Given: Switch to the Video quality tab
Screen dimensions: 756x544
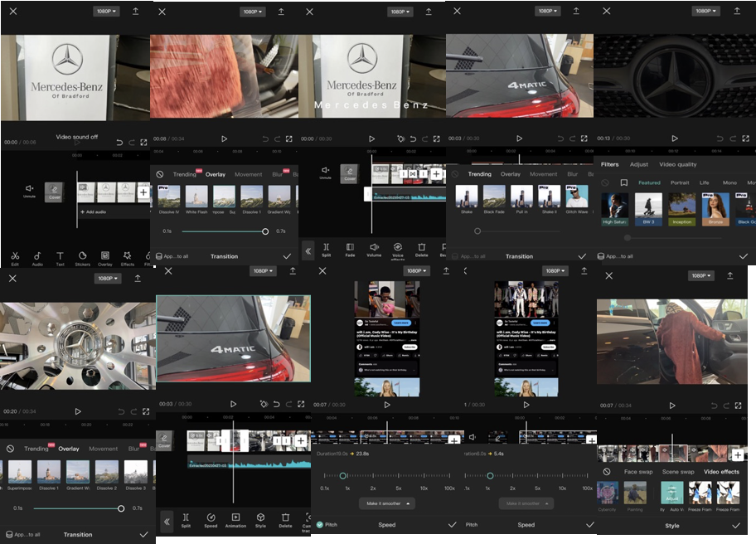Looking at the screenshot, I should tap(678, 164).
